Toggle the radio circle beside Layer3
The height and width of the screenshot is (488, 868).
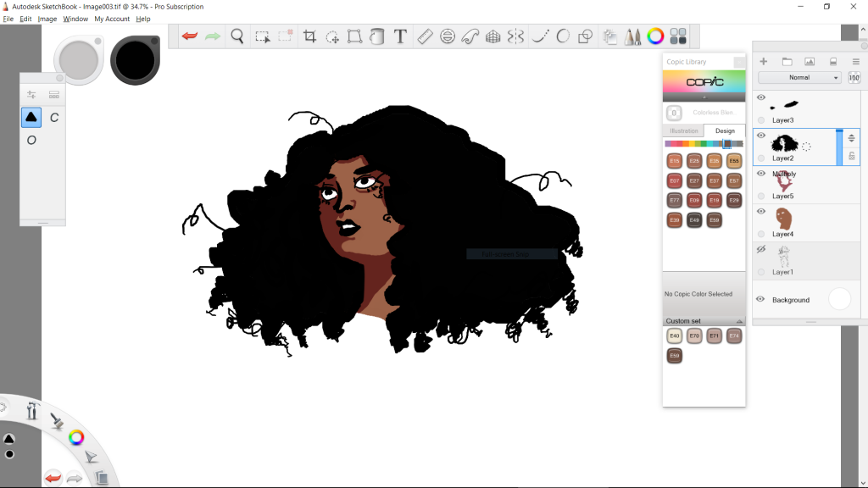pos(761,120)
